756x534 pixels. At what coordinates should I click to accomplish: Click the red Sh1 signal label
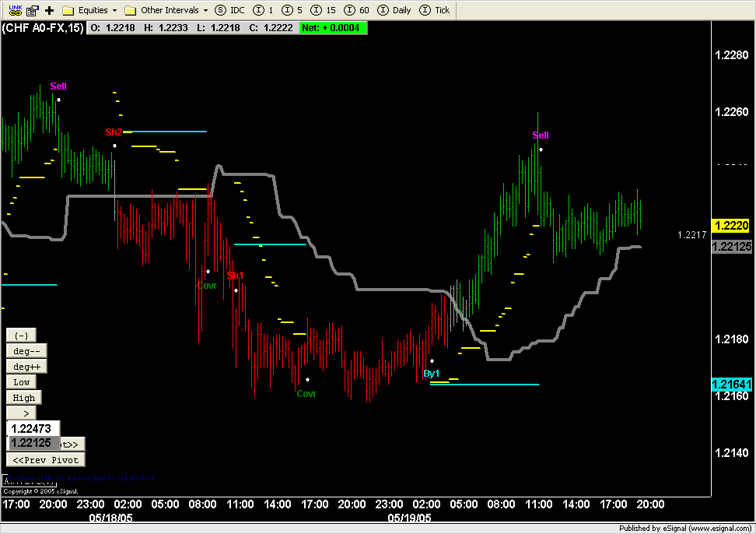tap(236, 276)
